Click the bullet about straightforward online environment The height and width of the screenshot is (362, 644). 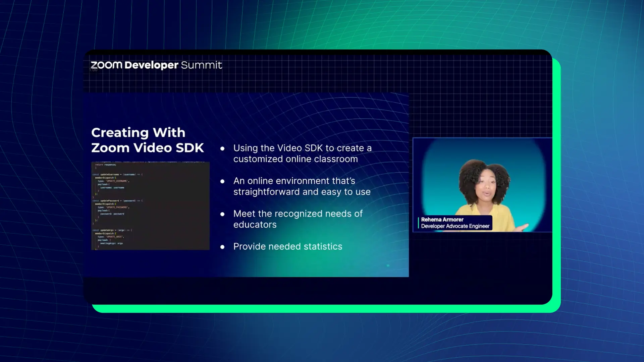click(302, 186)
